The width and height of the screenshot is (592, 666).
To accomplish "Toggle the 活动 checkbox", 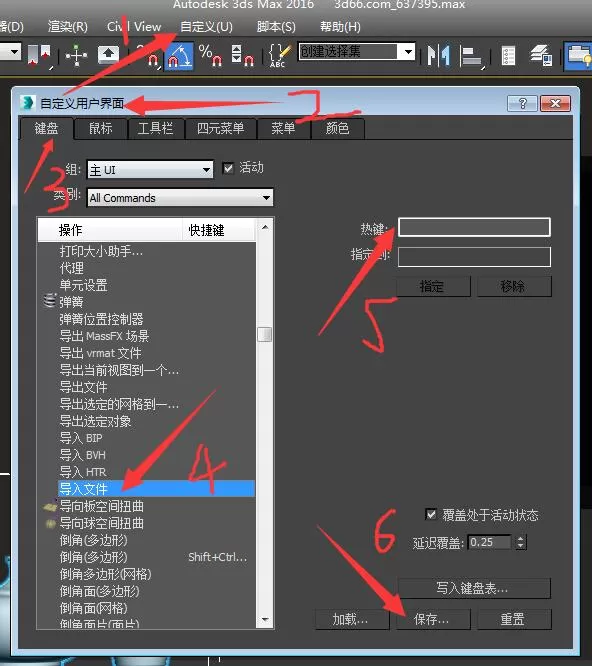I will point(228,168).
